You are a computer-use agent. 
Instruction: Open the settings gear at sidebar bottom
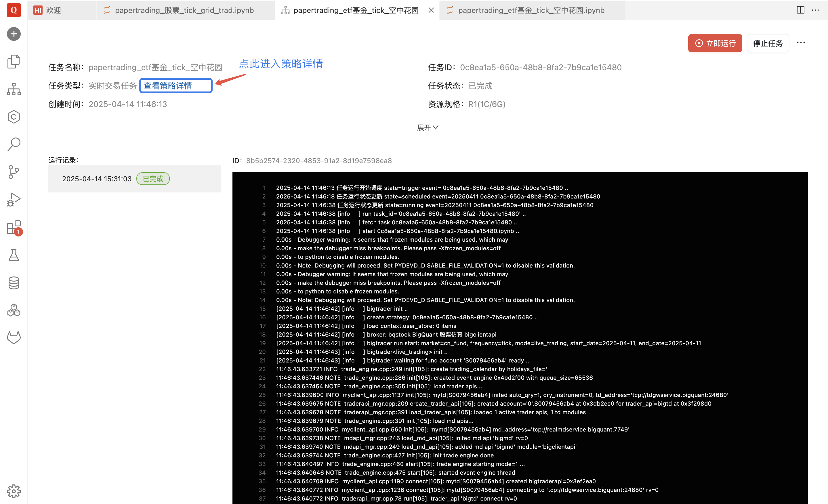click(x=14, y=491)
